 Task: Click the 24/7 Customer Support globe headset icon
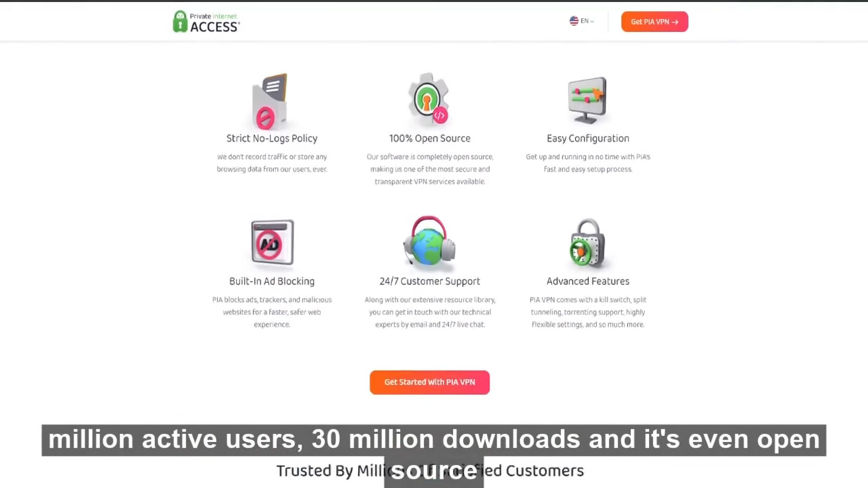[x=429, y=241]
